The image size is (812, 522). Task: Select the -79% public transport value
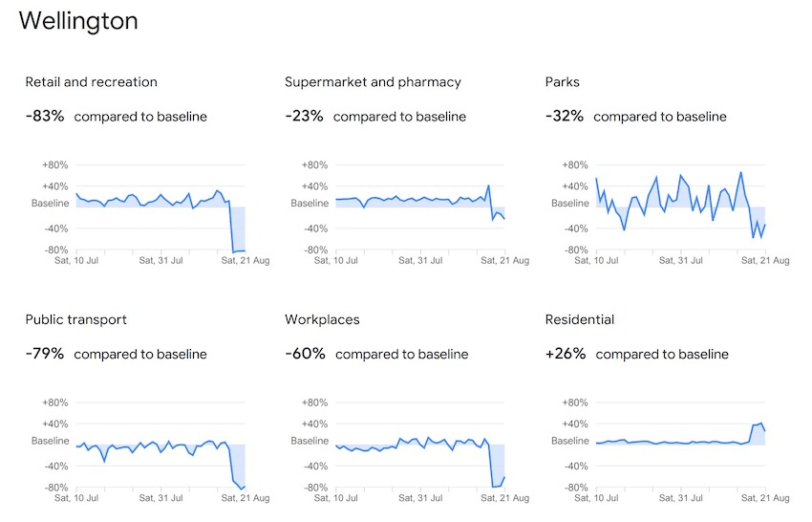[x=45, y=354]
